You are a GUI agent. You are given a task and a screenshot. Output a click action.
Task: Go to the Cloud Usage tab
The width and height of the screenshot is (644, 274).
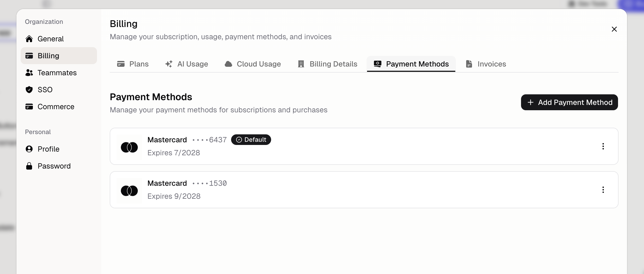click(253, 64)
